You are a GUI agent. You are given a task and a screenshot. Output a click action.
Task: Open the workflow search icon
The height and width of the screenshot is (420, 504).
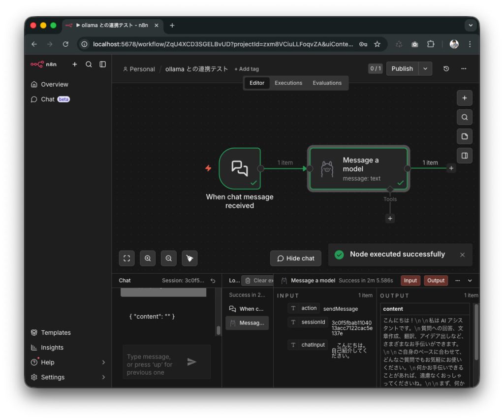coord(464,117)
